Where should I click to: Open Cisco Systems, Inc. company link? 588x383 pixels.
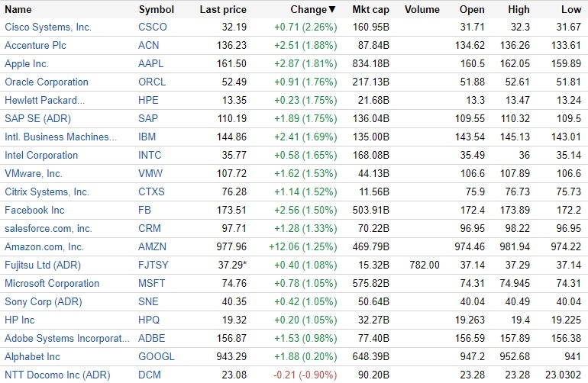click(47, 27)
